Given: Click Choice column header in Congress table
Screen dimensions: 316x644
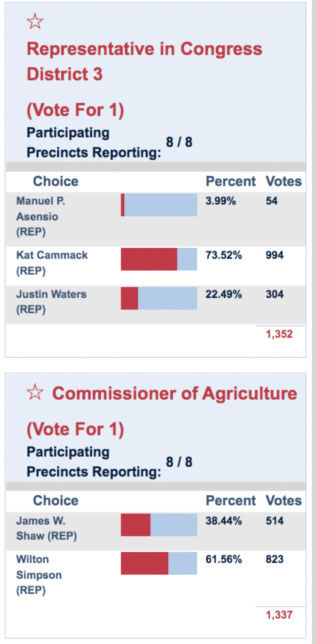Looking at the screenshot, I should point(56,182).
